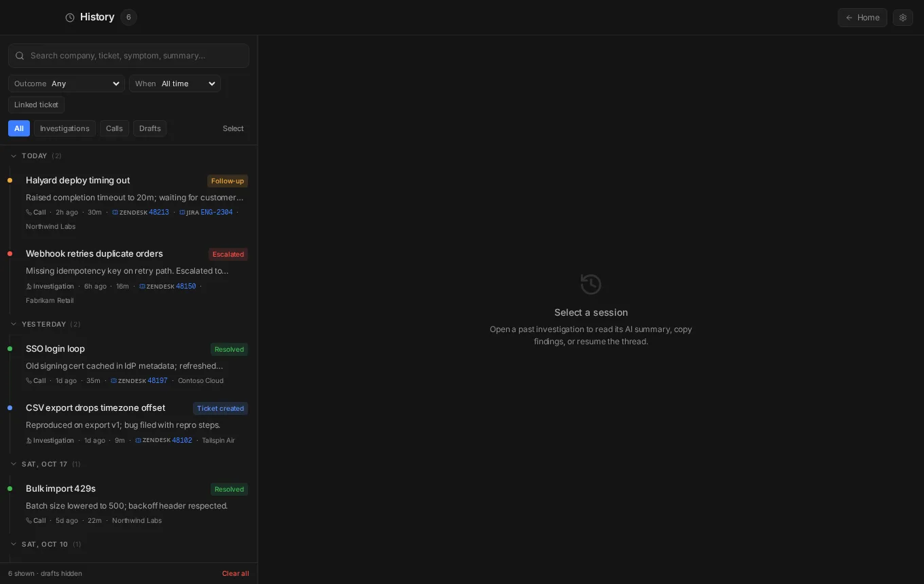Viewport: 924px width, 584px height.
Task: Focus the session search field
Action: tap(128, 56)
